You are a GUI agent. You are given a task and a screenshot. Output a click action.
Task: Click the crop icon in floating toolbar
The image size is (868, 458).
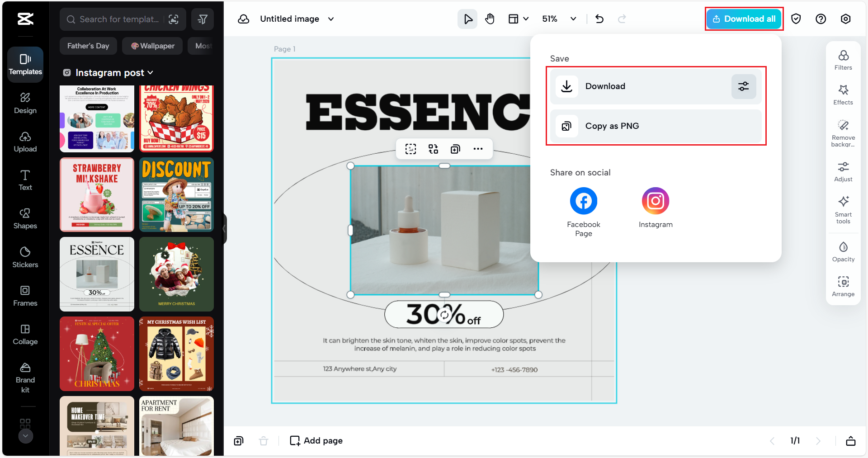[410, 149]
